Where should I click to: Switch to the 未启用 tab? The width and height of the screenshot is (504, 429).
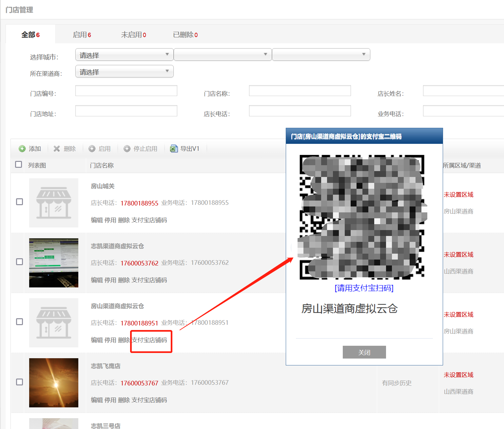click(x=134, y=35)
